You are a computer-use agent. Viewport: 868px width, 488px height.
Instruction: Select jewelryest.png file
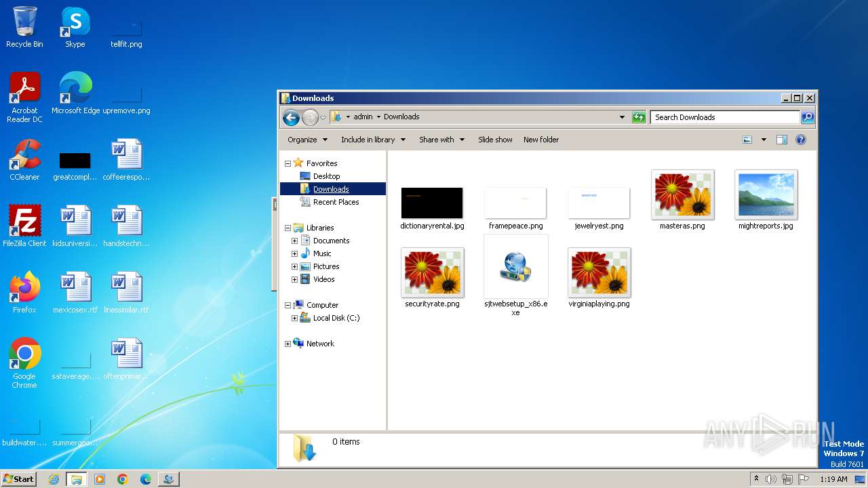599,209
